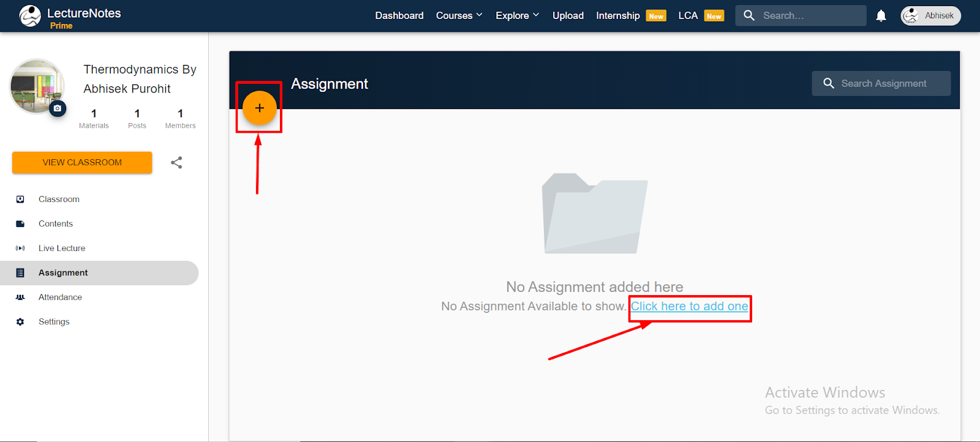
Task: Click the Materials count
Action: [x=94, y=119]
